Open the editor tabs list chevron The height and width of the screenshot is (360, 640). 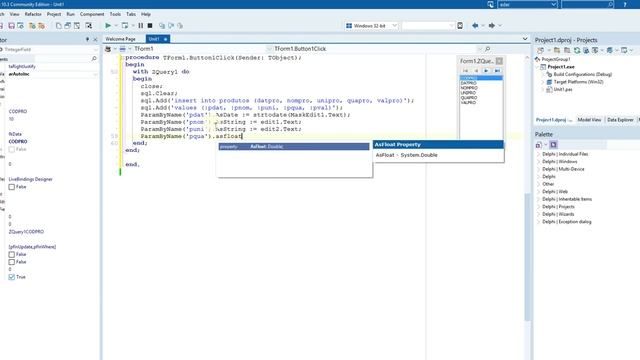pyautogui.click(x=525, y=39)
